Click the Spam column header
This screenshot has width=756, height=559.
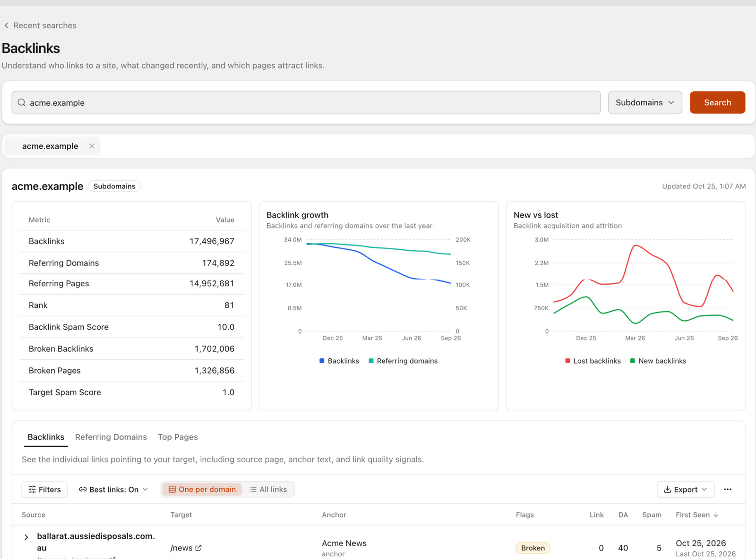[x=652, y=515]
